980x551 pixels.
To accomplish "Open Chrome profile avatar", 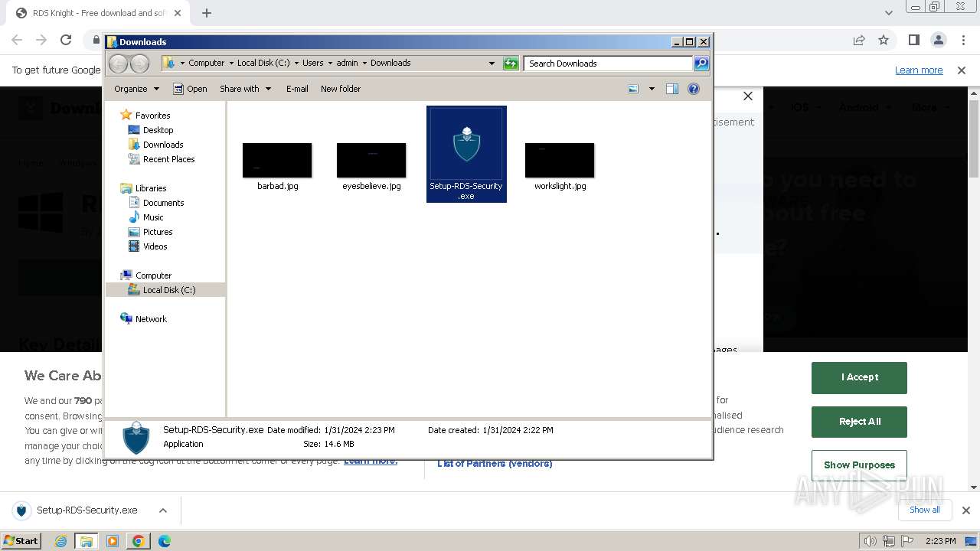I will click(x=939, y=40).
